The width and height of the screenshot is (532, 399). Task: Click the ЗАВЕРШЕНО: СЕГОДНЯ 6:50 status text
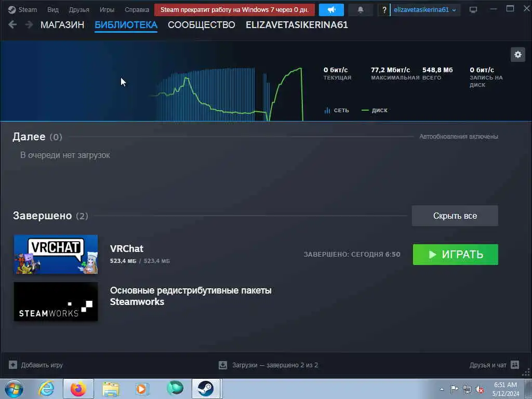[x=352, y=254]
